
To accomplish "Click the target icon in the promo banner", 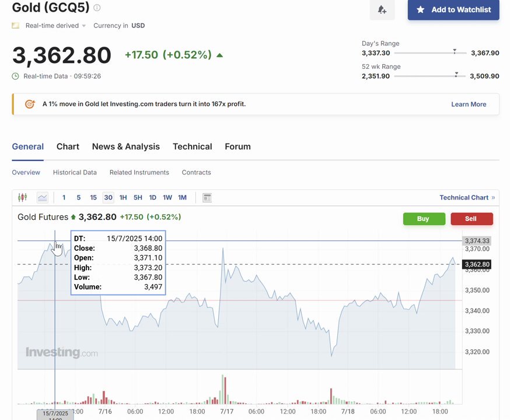I will 30,104.
